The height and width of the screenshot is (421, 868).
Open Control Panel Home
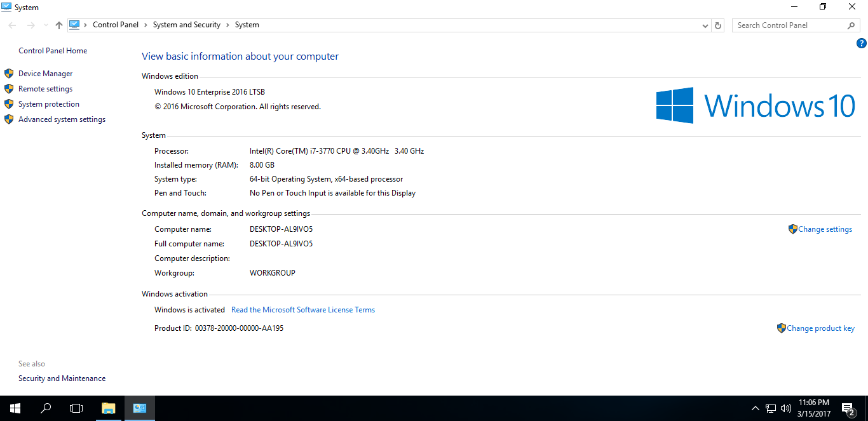click(x=53, y=51)
